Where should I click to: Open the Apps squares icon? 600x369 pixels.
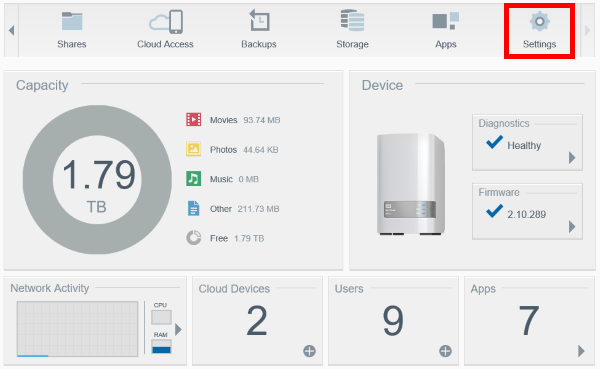click(445, 21)
